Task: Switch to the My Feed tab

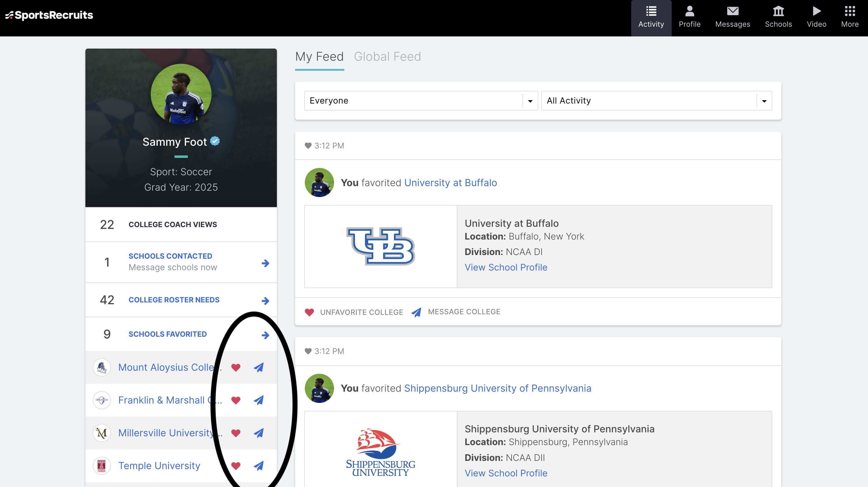Action: coord(319,56)
